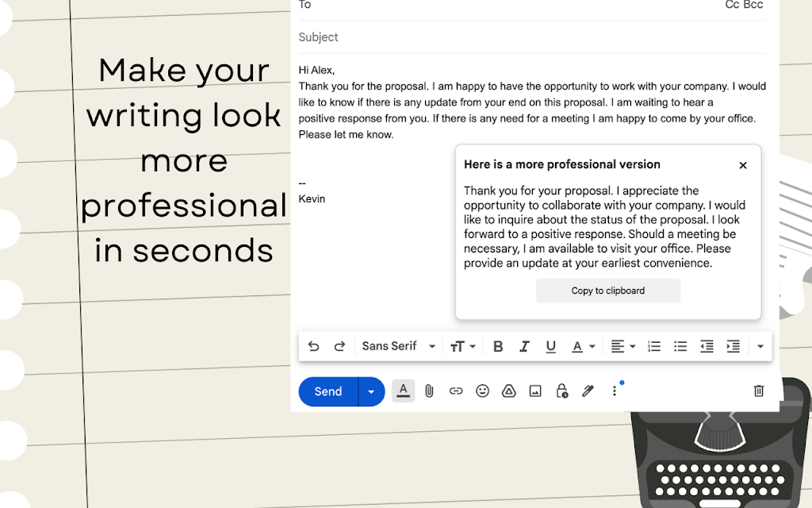Discard the draft with the trash icon

(x=759, y=391)
